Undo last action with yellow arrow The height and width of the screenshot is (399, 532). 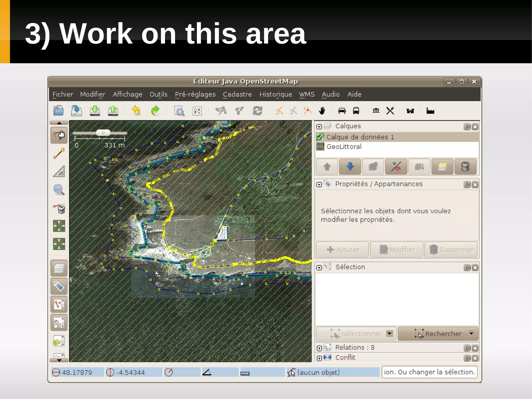tap(136, 110)
